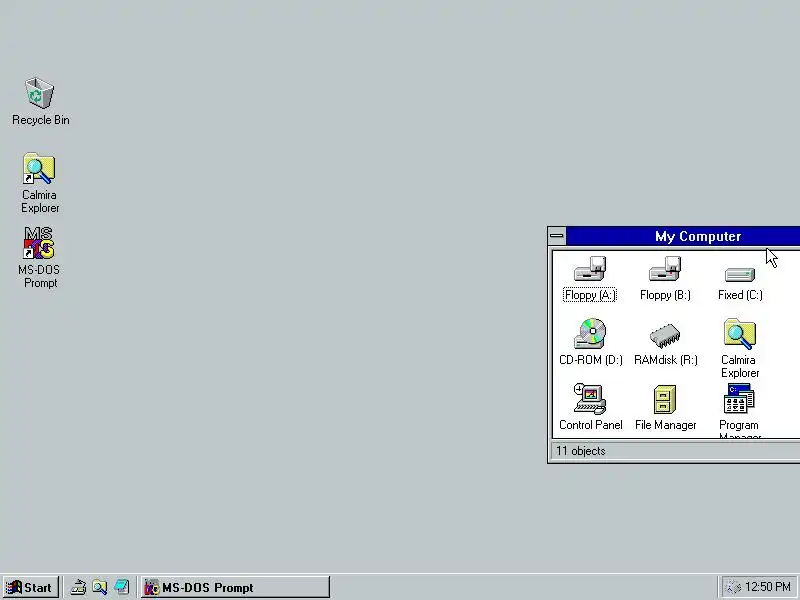Click the first quick-launch taskbar icon

coord(78,587)
